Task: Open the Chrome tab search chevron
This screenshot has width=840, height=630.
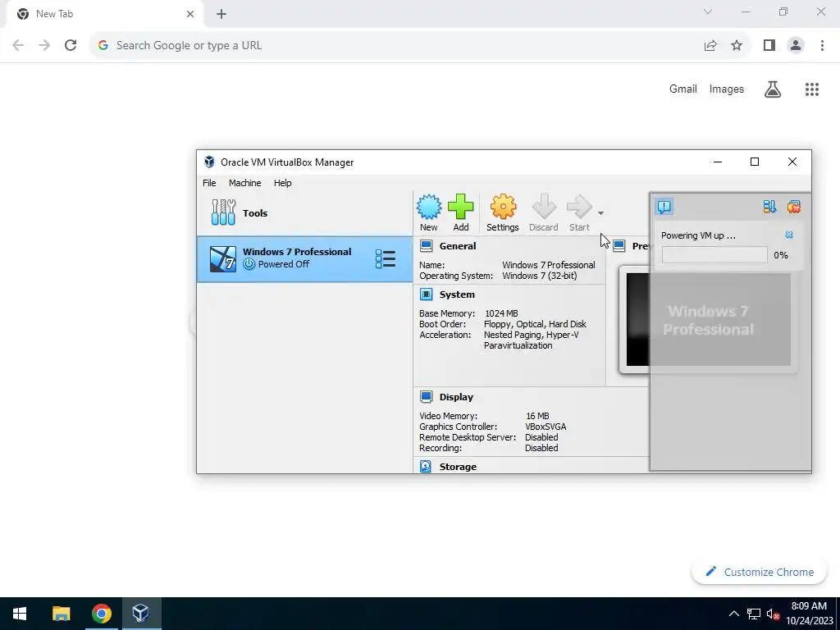Action: pyautogui.click(x=708, y=11)
